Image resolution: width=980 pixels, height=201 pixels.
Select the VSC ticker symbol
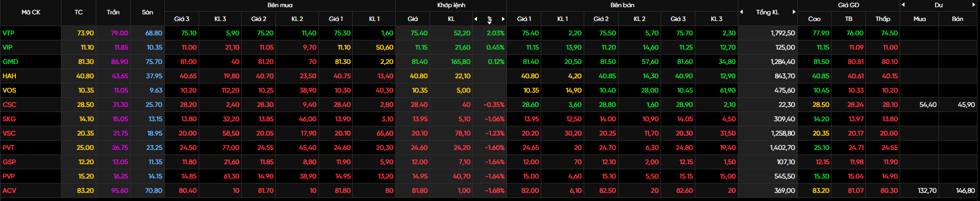9,133
